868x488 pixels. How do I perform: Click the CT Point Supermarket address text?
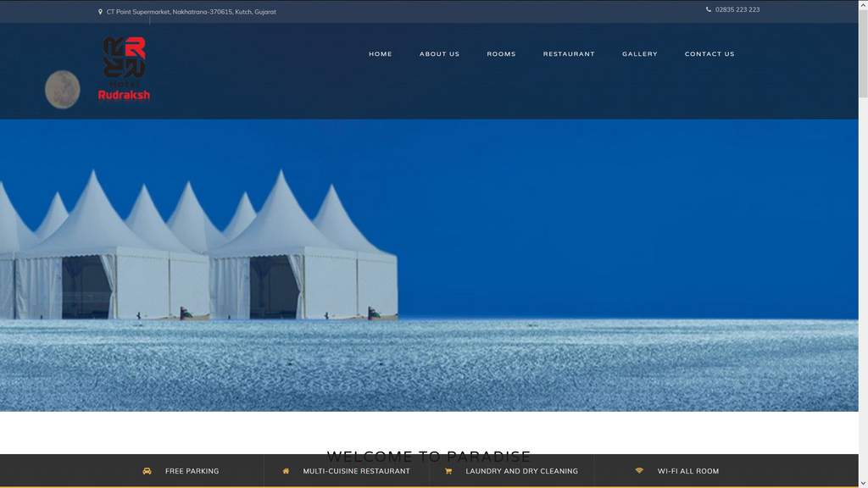[x=191, y=12]
